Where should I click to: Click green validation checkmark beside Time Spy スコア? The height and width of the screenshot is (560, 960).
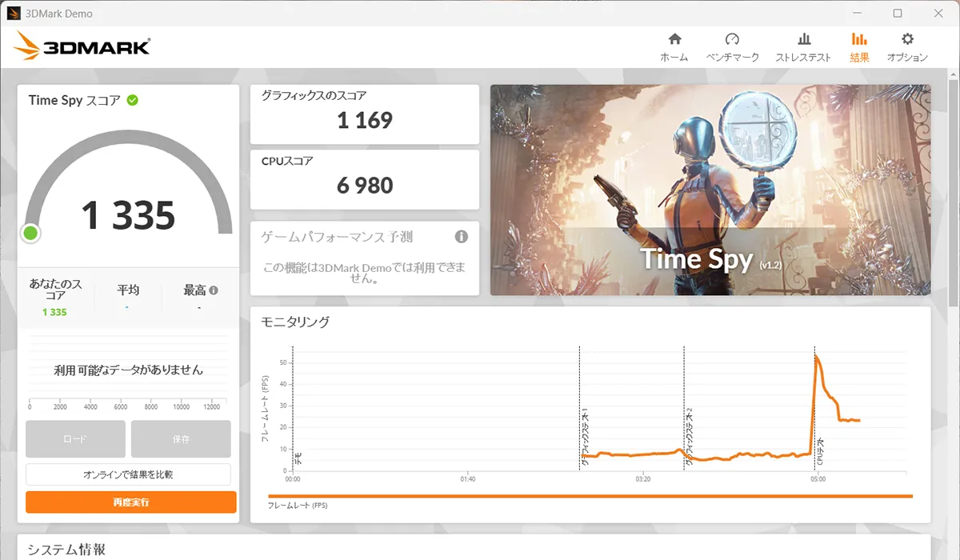coord(133,100)
